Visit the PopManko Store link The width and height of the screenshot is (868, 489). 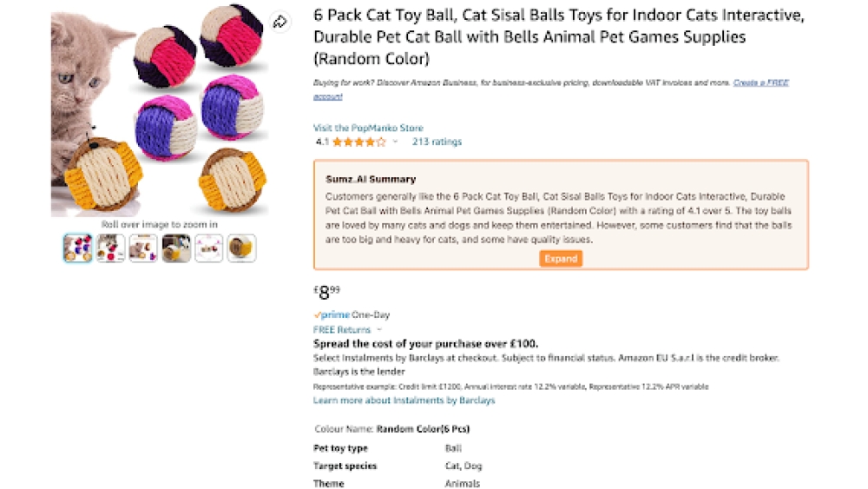pyautogui.click(x=368, y=128)
